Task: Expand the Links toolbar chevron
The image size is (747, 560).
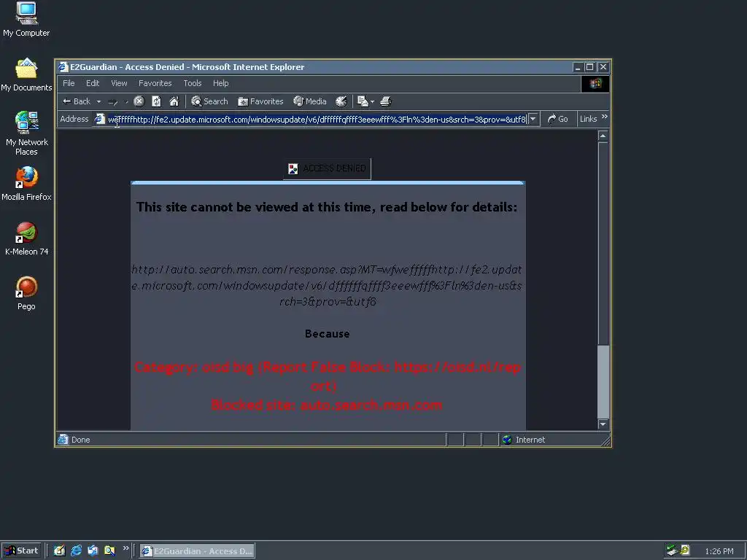Action: [605, 117]
